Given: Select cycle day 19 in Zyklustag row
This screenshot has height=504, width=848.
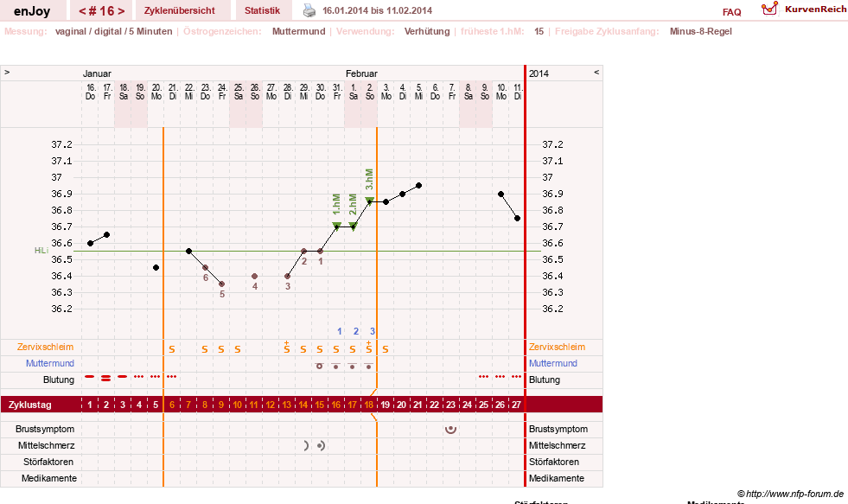Looking at the screenshot, I should (x=385, y=405).
